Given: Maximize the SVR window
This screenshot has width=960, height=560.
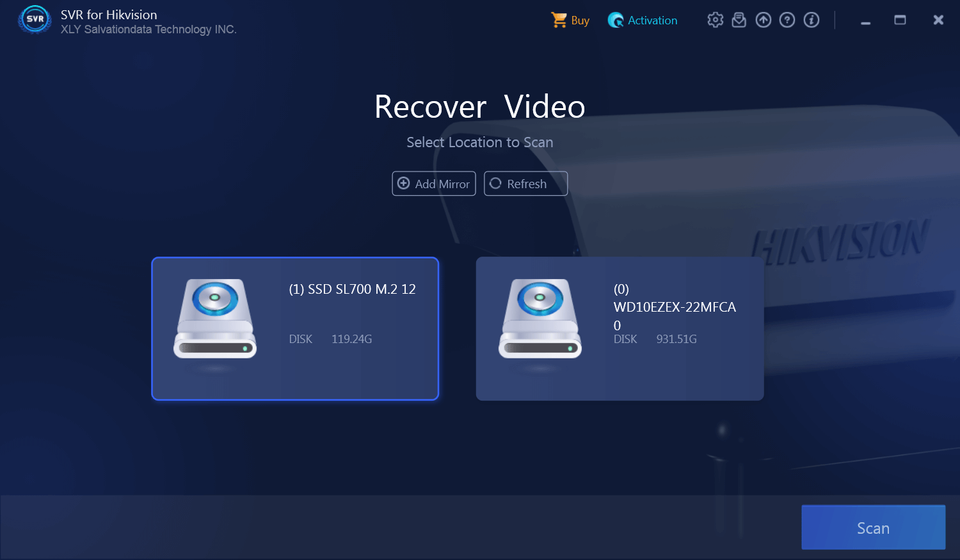Looking at the screenshot, I should point(900,20).
